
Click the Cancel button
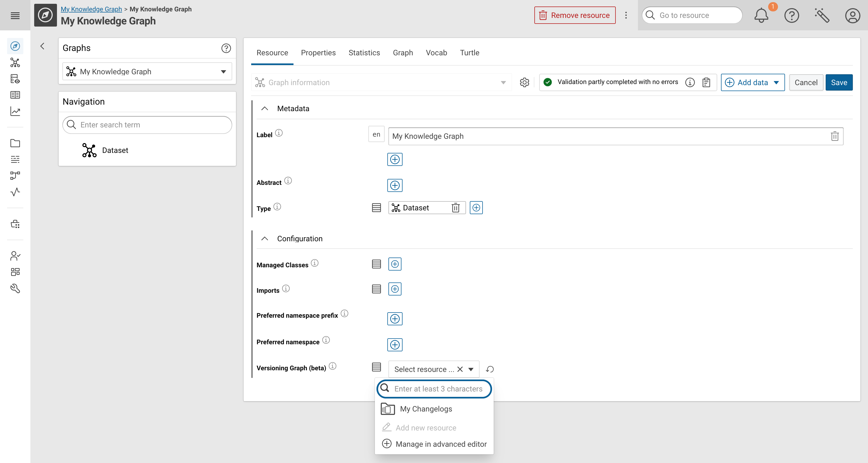(x=806, y=82)
